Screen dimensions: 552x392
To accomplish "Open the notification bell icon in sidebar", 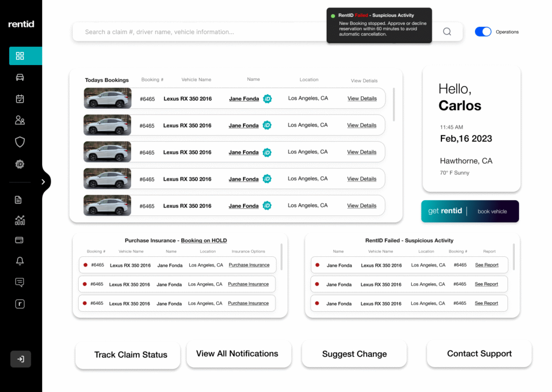I will tap(20, 261).
